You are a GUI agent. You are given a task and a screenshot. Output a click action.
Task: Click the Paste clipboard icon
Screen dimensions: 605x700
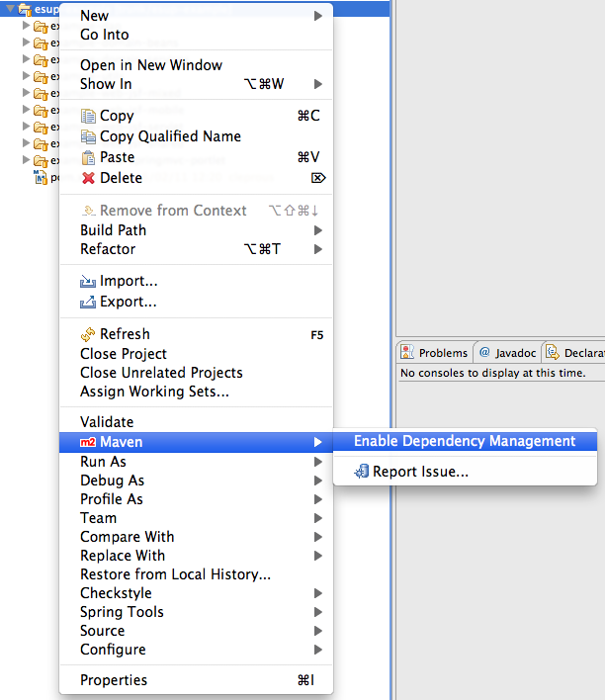[89, 157]
